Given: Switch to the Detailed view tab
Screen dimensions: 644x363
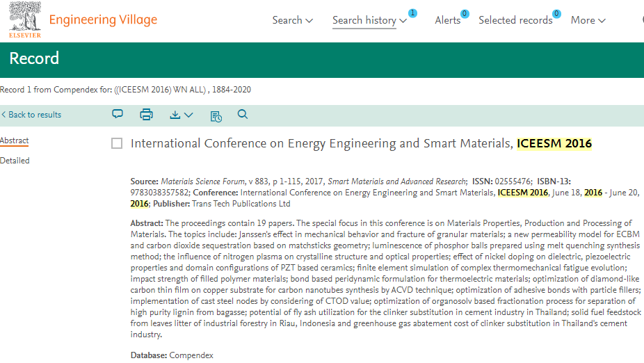Looking at the screenshot, I should point(15,161).
